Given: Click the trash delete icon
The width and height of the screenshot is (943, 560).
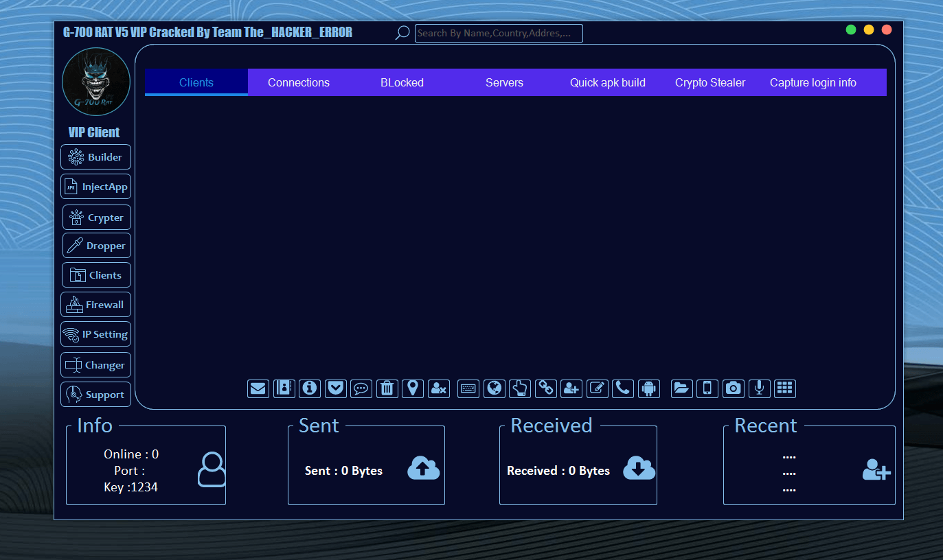Looking at the screenshot, I should click(x=387, y=388).
